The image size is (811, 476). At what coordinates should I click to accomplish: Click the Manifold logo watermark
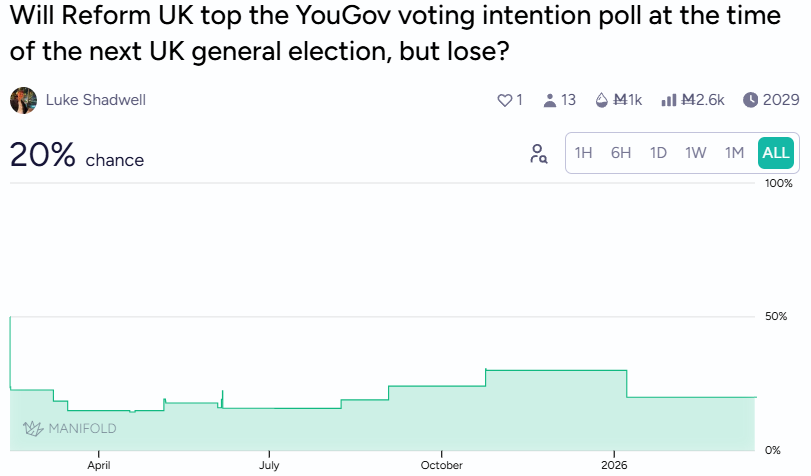click(x=69, y=429)
